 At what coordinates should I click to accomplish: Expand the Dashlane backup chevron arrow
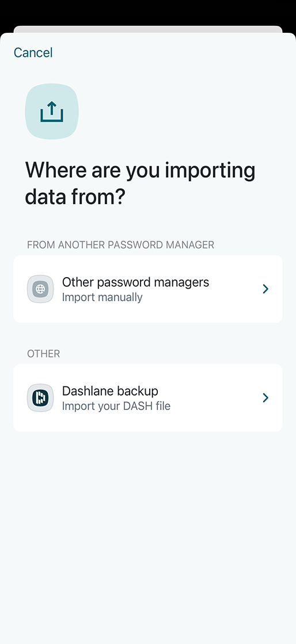pos(265,397)
